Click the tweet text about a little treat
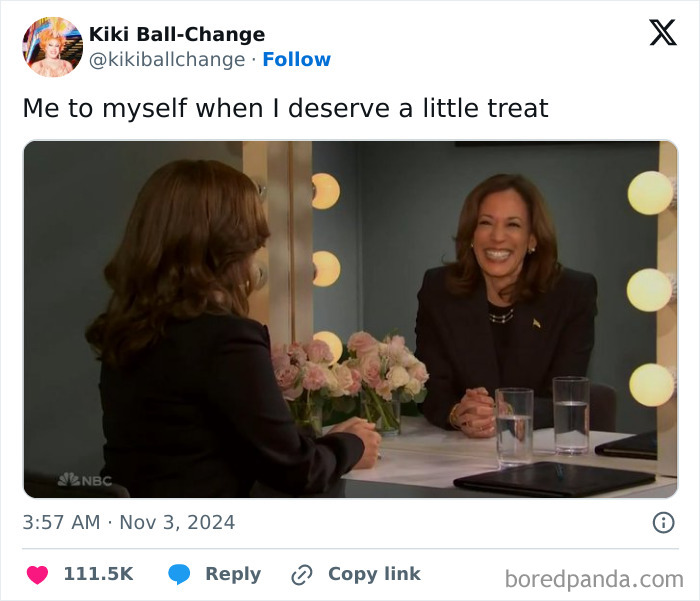This screenshot has width=700, height=601. point(285,108)
